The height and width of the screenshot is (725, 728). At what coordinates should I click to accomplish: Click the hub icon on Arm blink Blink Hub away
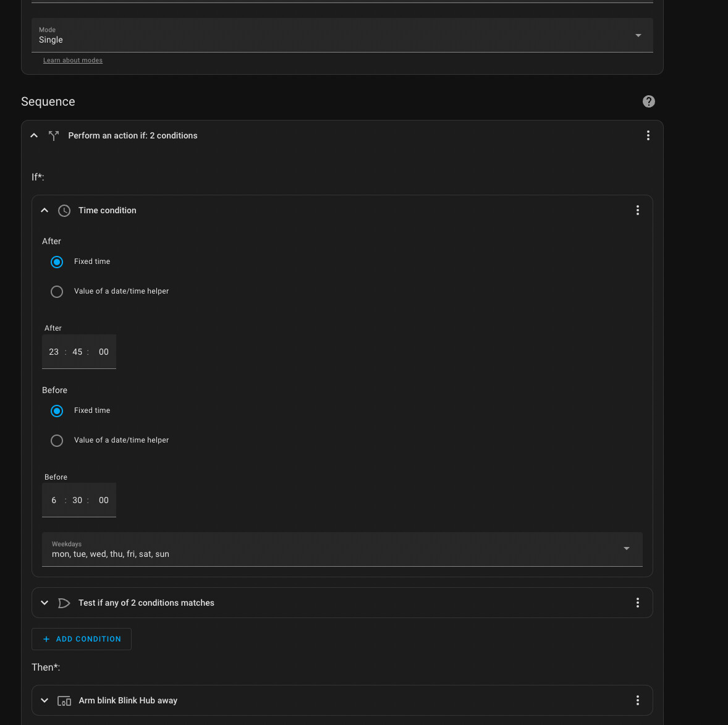click(64, 700)
